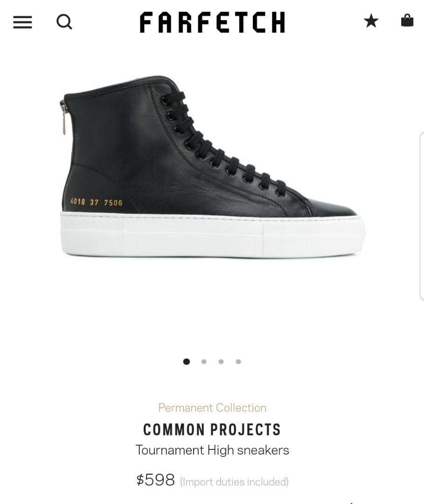Open the COMMON PROJECTS brand page
Viewport: 424px width, 504px height.
(212, 430)
